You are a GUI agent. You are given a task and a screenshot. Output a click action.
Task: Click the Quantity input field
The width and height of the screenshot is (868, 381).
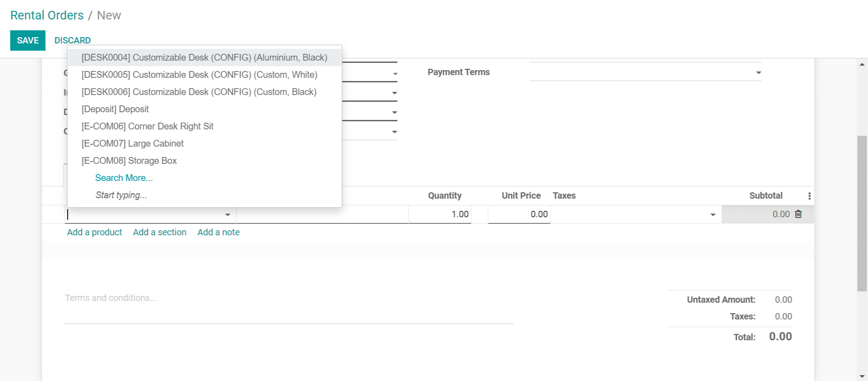tap(440, 214)
